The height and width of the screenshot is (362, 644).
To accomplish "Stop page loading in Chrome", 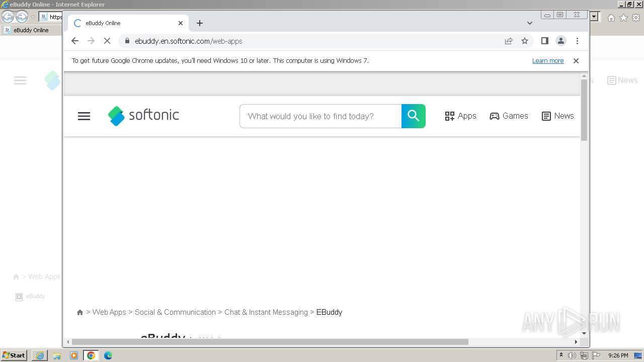I will click(x=107, y=41).
